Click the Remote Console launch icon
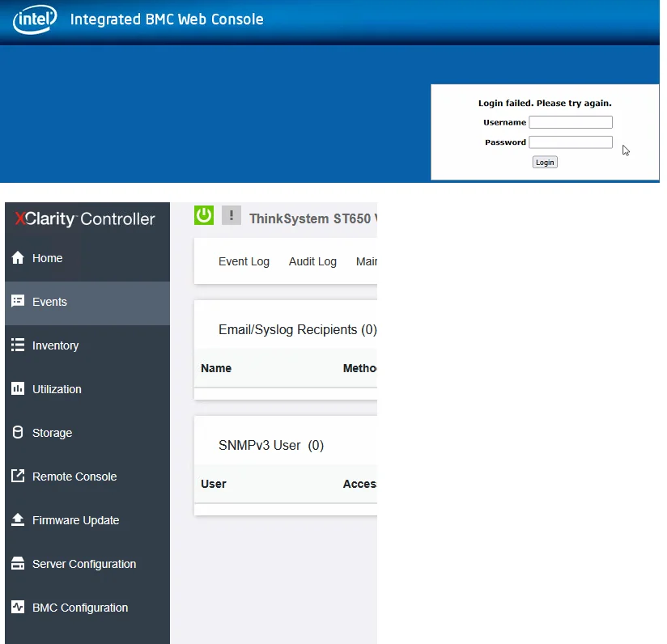Viewport: 667px width, 644px height. point(18,476)
